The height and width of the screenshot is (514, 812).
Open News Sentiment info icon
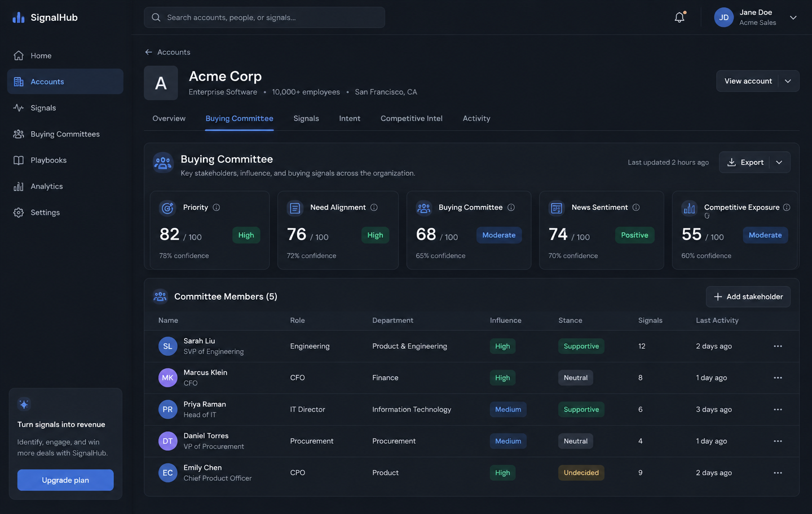[636, 207]
